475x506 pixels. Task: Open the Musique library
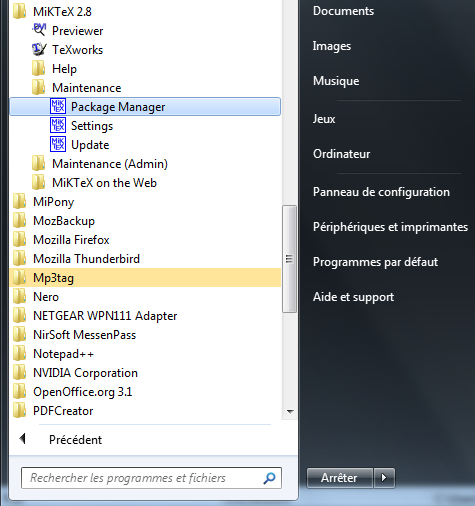336,81
